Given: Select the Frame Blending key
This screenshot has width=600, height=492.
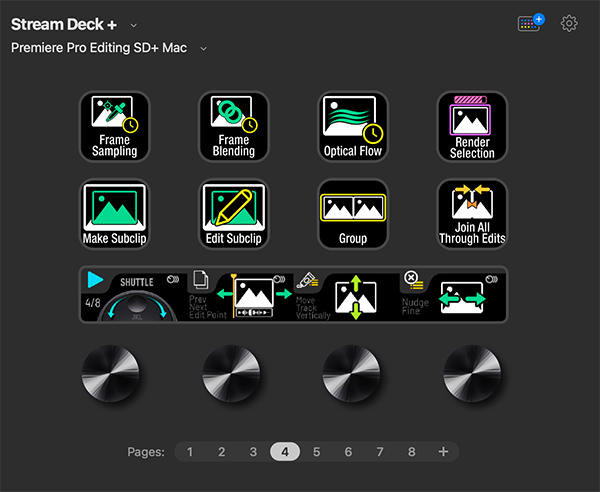Looking at the screenshot, I should click(x=233, y=126).
